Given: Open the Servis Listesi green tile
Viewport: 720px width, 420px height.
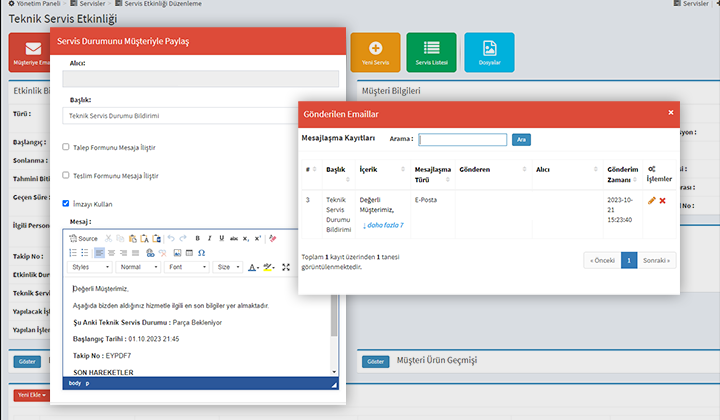Looking at the screenshot, I should tap(432, 52).
